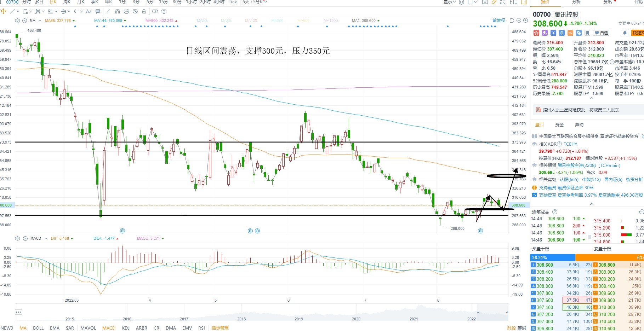The image size is (644, 331).
Task: Switch to 资金 sub-tab
Action: (559, 125)
